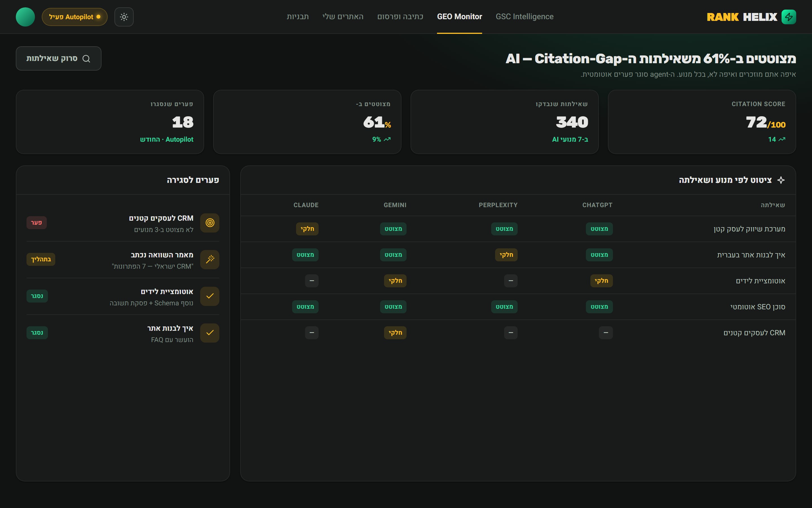
Task: Click the שאילתה column header
Action: coord(773,205)
